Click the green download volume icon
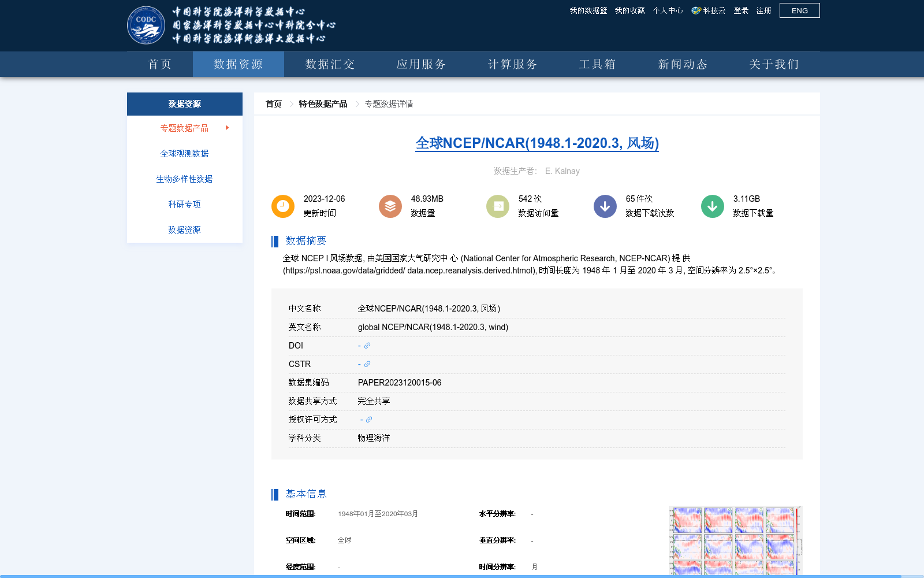The width and height of the screenshot is (924, 578). click(x=713, y=206)
